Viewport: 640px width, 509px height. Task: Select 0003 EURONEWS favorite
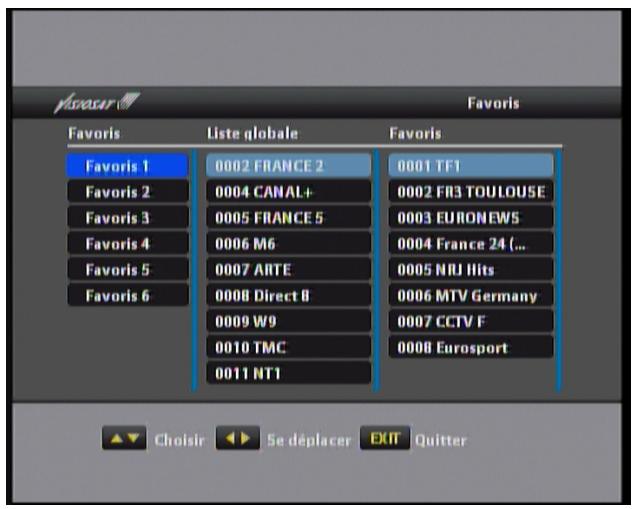pos(471,218)
